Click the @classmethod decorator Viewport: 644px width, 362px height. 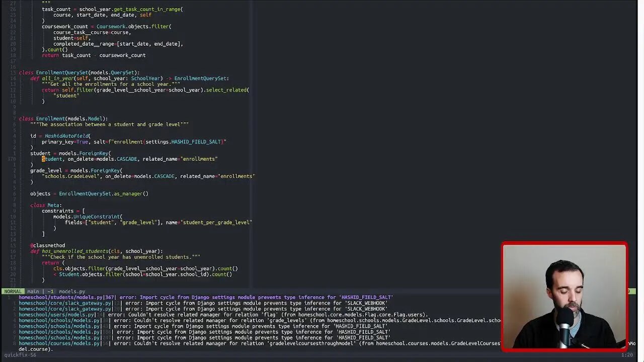click(x=47, y=245)
